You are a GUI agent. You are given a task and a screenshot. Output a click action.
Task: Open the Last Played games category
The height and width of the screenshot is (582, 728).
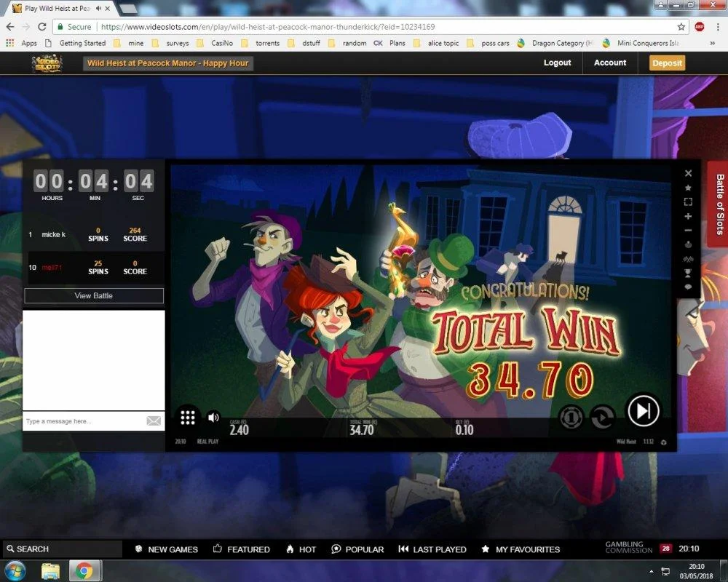pyautogui.click(x=432, y=549)
